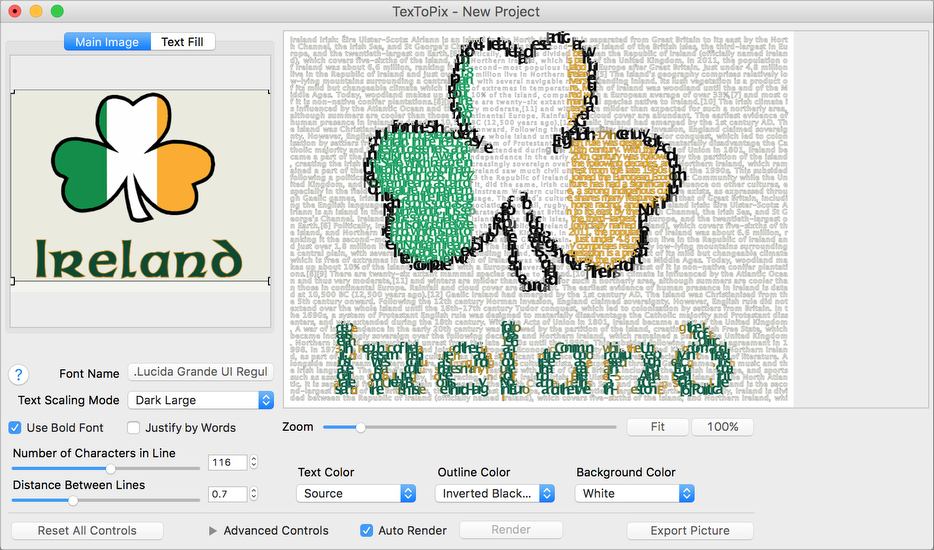Click the Number of Characters in Line slider
Viewport: 934px width, 550px height.
(x=106, y=469)
